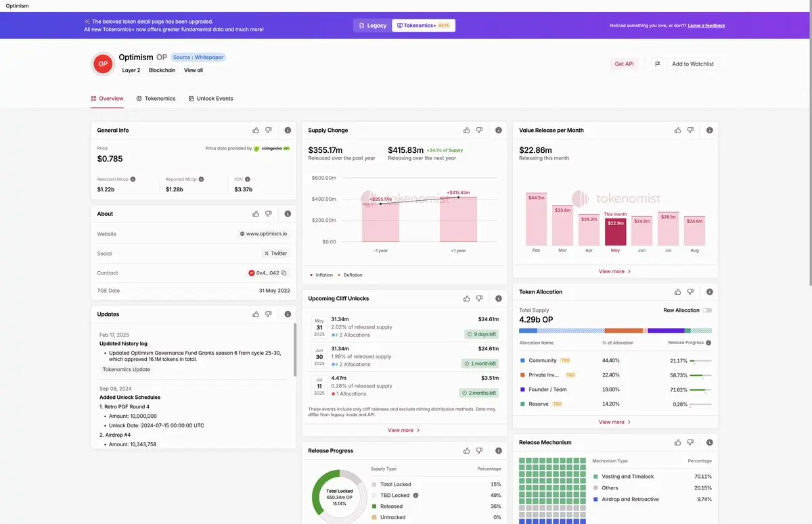Viewport: 812px width, 524px height.
Task: Open the Unlock Events tab
Action: [210, 99]
